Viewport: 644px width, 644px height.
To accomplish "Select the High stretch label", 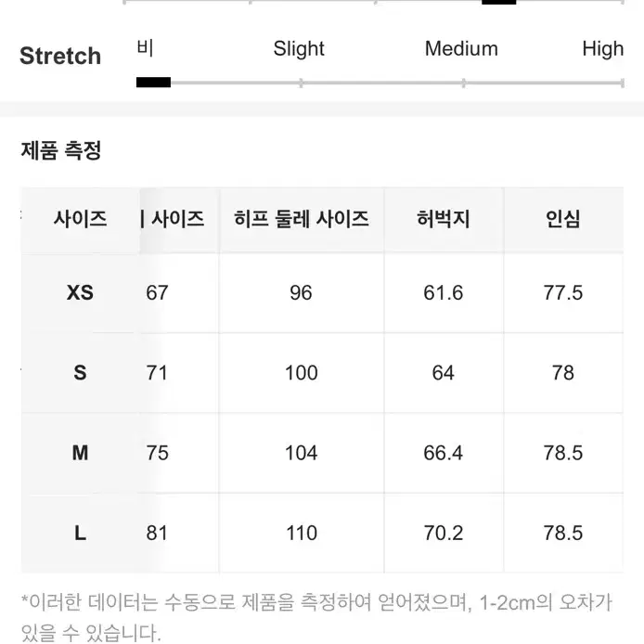I will (602, 49).
